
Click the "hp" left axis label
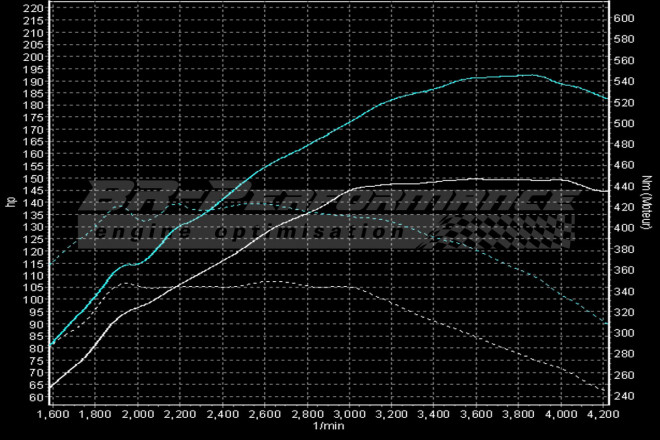click(10, 202)
